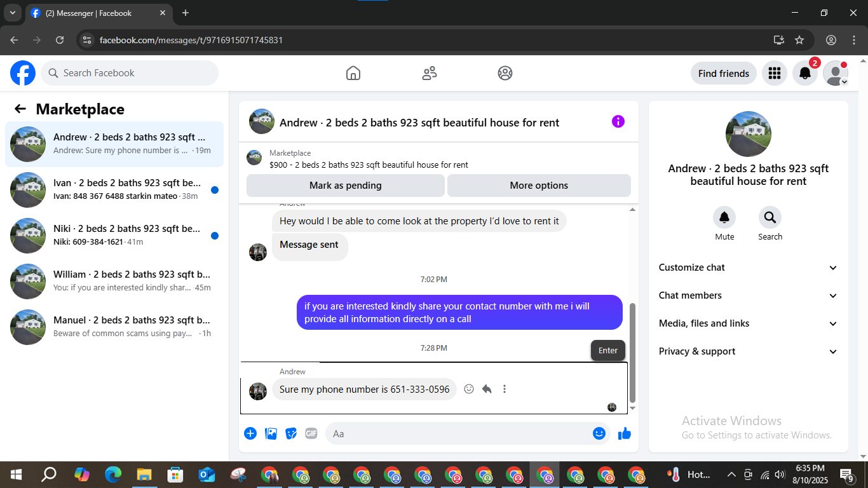Screen dimensions: 868x488
Task: Search in conversation with the magnifier icon
Action: point(770,218)
